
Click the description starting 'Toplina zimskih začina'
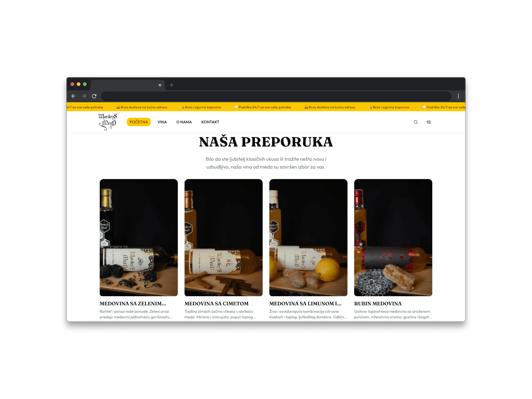220,314
